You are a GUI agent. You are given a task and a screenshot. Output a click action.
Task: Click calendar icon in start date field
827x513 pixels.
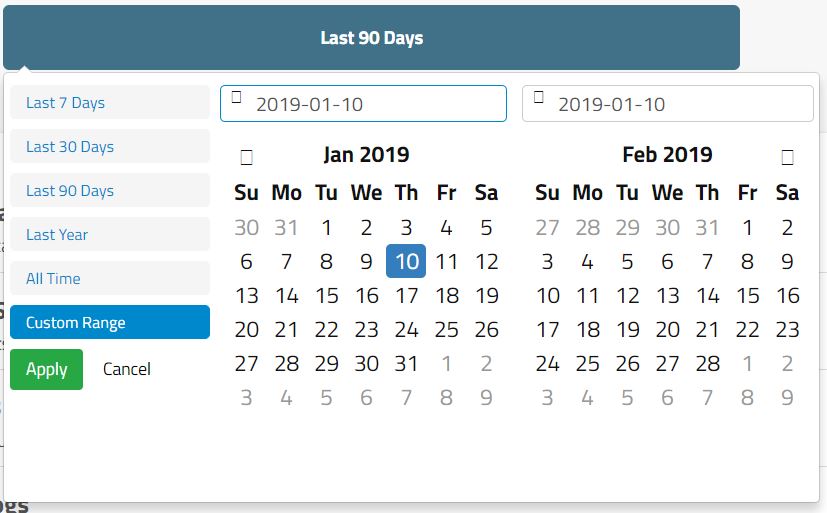[237, 97]
